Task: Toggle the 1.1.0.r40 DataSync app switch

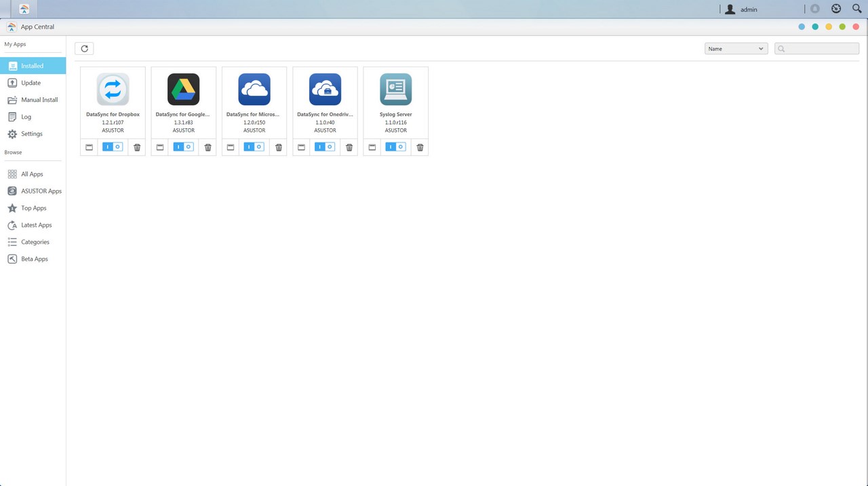Action: tap(325, 147)
